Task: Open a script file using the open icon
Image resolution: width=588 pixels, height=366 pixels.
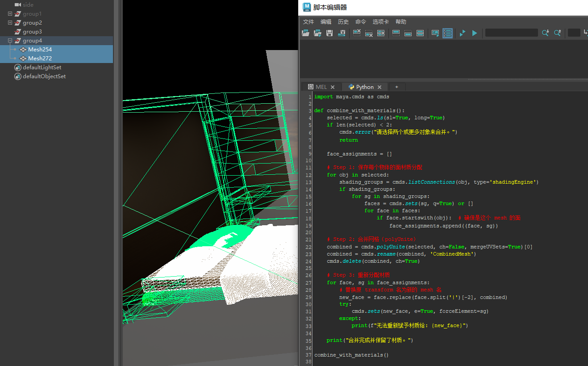Action: point(305,33)
